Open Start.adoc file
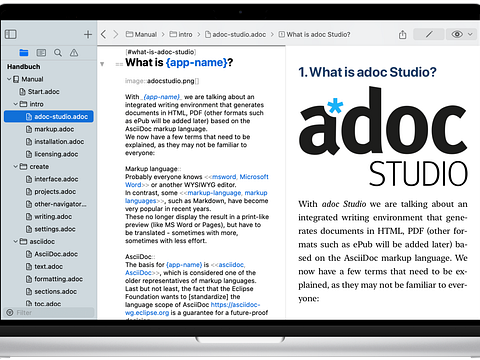 [39, 92]
